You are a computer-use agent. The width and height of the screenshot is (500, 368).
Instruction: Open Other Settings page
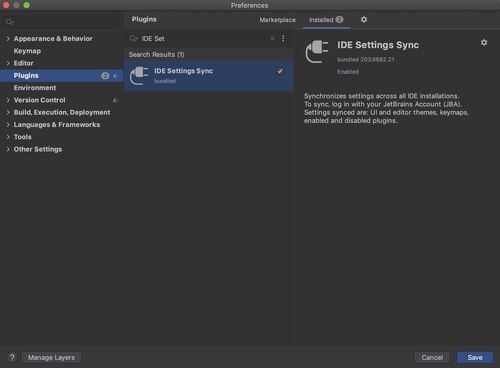(x=38, y=149)
